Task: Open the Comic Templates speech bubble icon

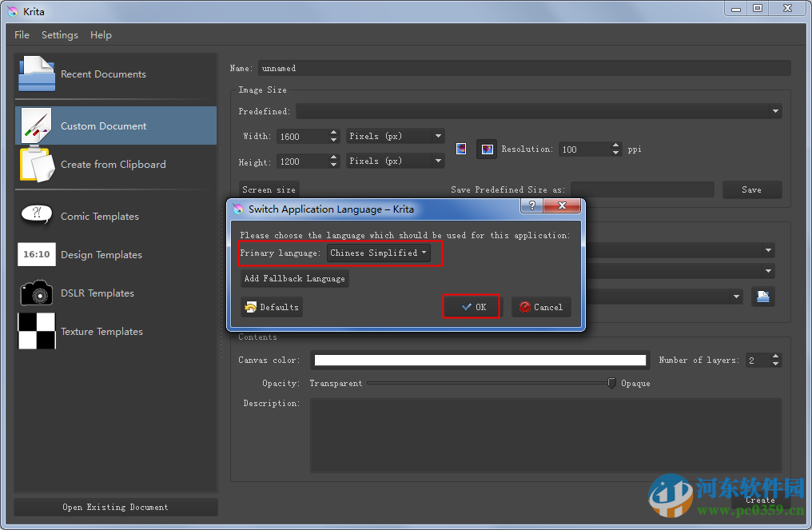Action: pyautogui.click(x=36, y=214)
